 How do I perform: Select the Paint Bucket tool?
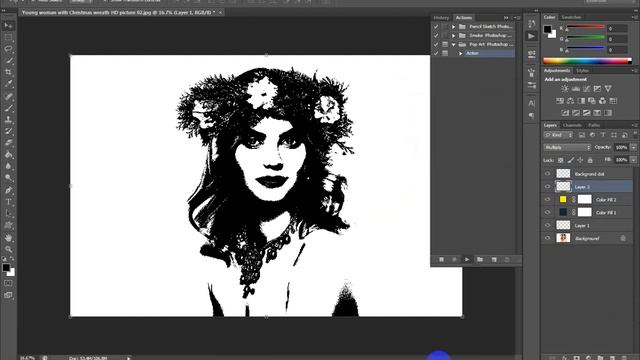(8, 155)
